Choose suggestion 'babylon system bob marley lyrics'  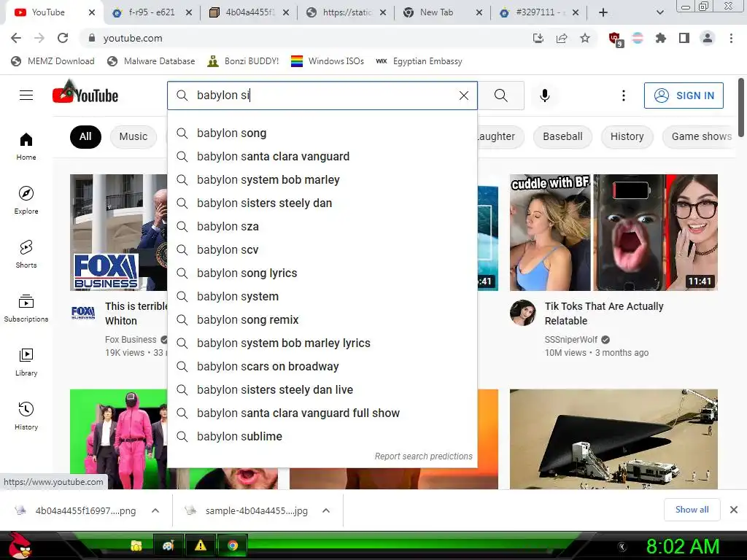click(322, 343)
